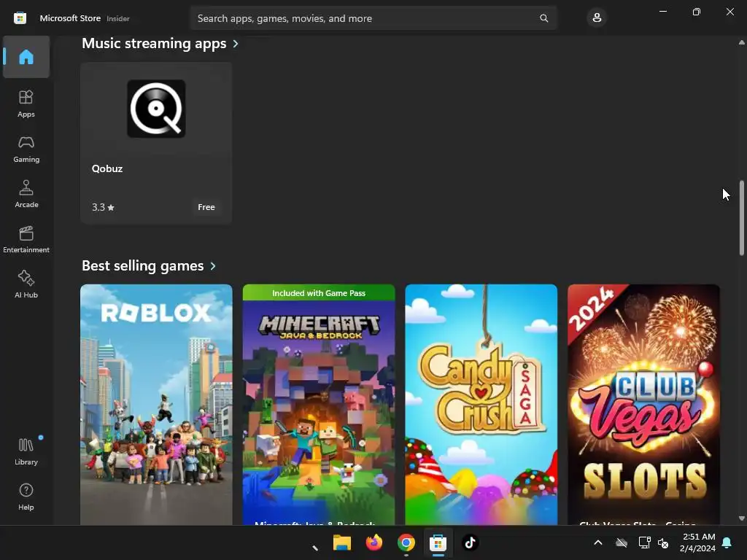The width and height of the screenshot is (747, 560).
Task: Open the AI Hub section
Action: (26, 284)
